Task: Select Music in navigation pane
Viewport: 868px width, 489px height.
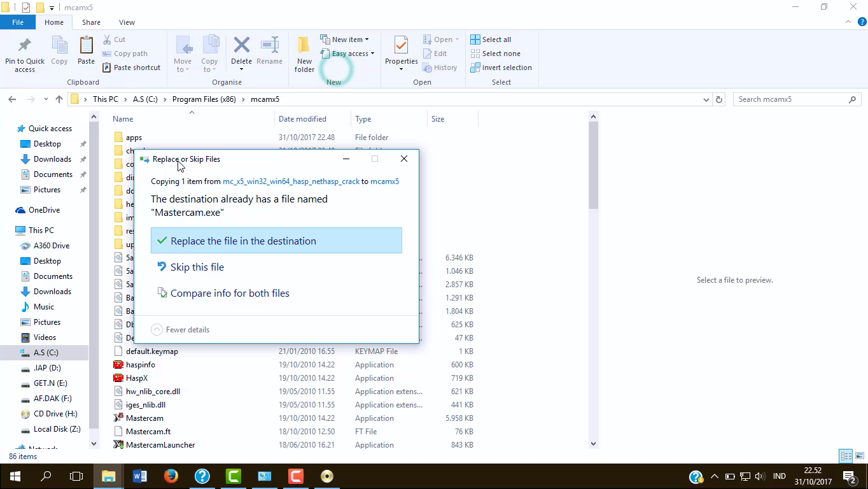Action: 44,307
